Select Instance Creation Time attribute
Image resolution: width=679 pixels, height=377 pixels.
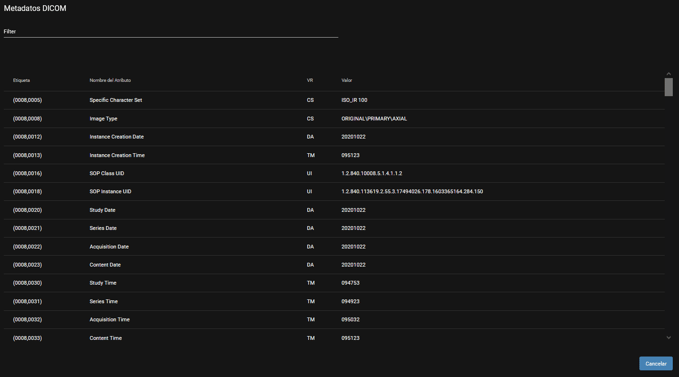(117, 155)
